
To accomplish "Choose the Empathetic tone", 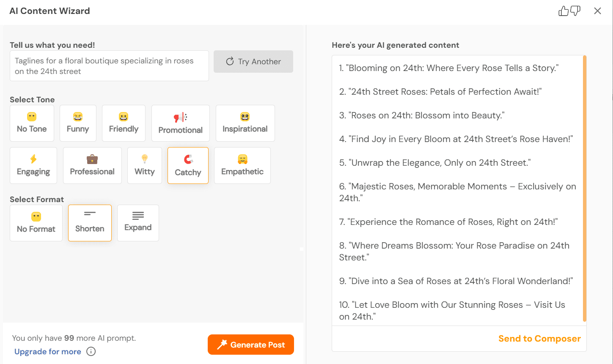I will click(242, 165).
